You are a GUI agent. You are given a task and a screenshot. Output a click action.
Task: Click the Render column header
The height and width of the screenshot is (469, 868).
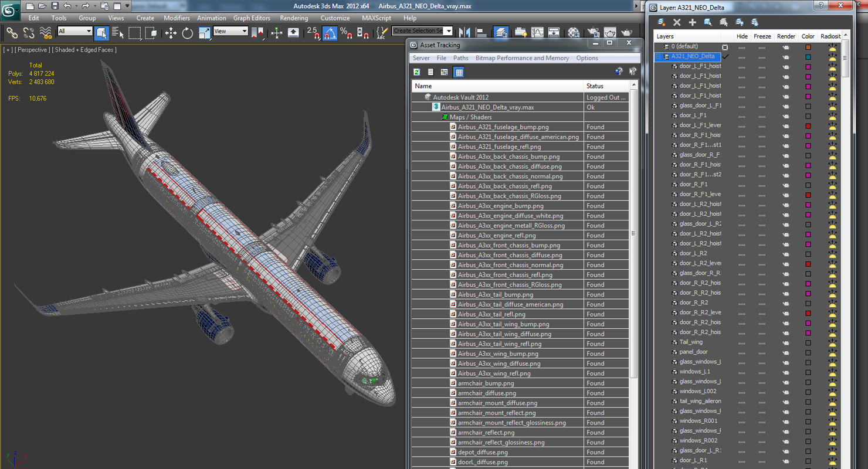786,36
